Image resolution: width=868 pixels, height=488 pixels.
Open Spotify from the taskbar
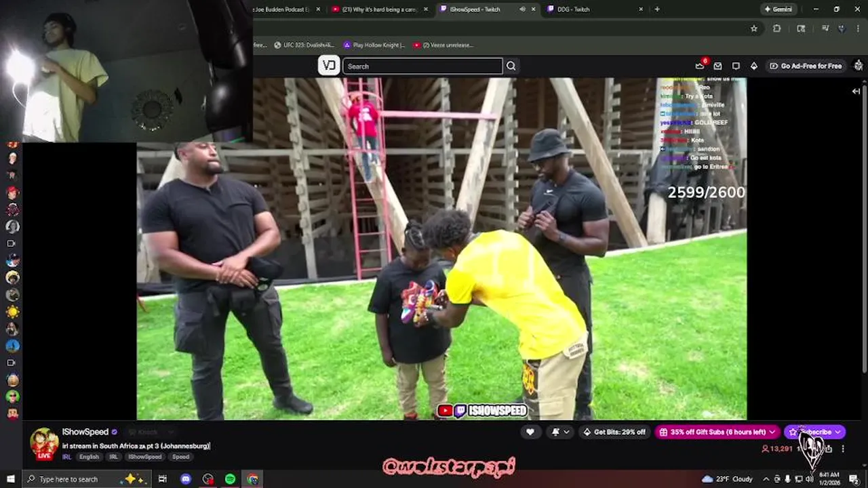point(231,479)
